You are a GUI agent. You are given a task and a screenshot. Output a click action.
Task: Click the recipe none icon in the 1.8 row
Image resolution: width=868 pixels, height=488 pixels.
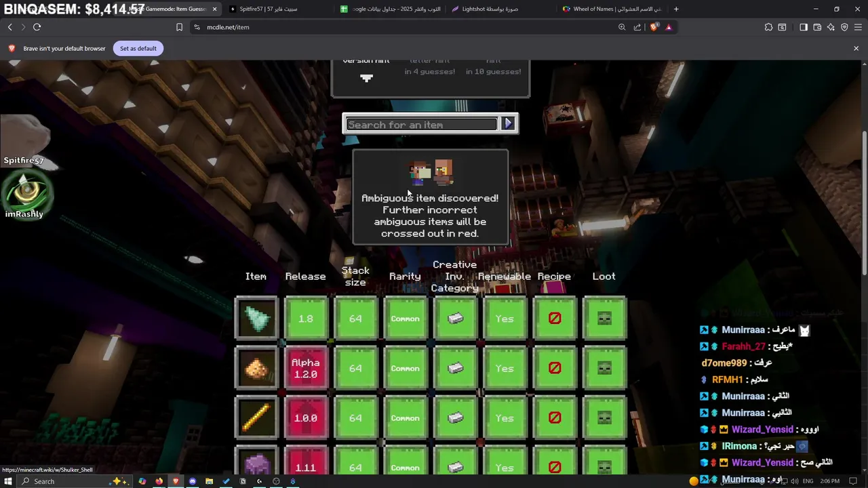(x=555, y=319)
